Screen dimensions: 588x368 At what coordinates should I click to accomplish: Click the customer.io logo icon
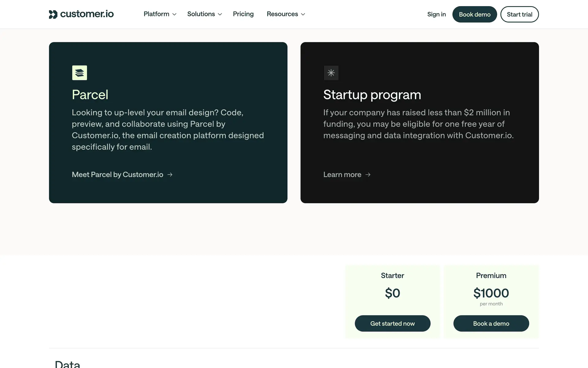click(x=53, y=14)
